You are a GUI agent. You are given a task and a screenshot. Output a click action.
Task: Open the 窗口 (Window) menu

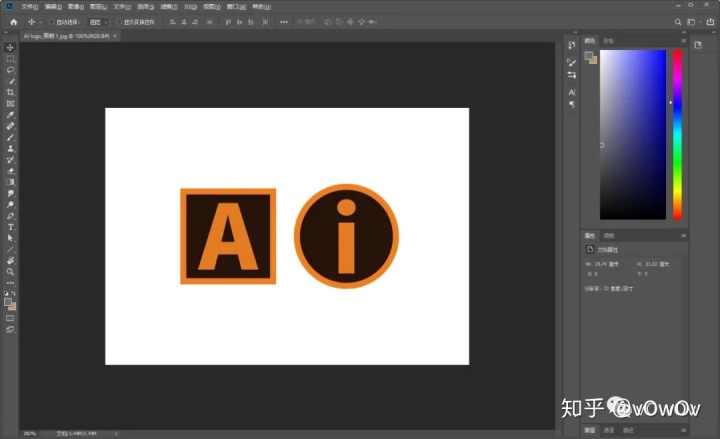pyautogui.click(x=236, y=6)
